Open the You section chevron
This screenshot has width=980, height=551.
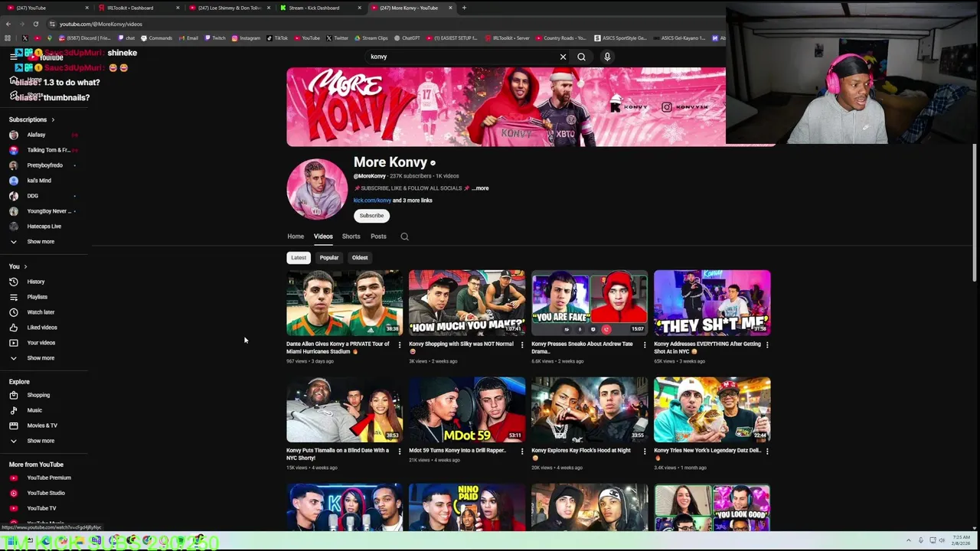pyautogui.click(x=25, y=266)
